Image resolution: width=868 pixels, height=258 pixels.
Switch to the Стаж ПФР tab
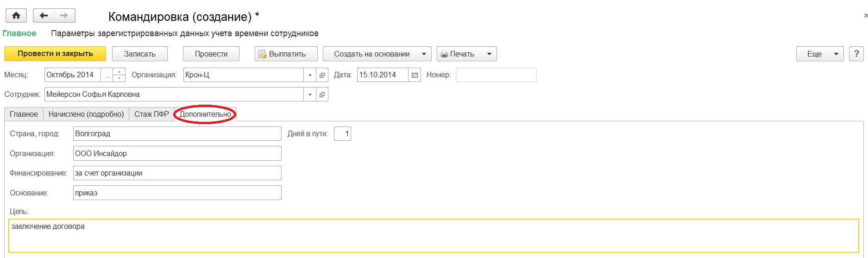(151, 114)
